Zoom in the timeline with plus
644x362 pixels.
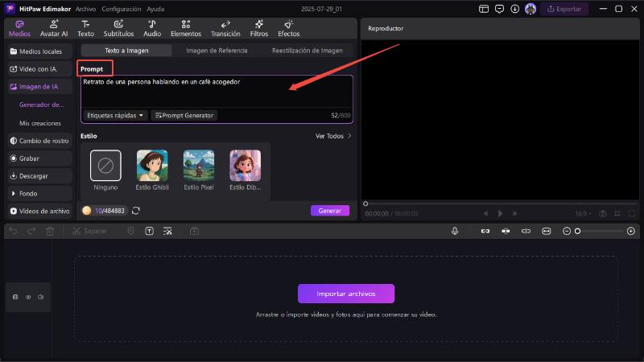coord(631,232)
